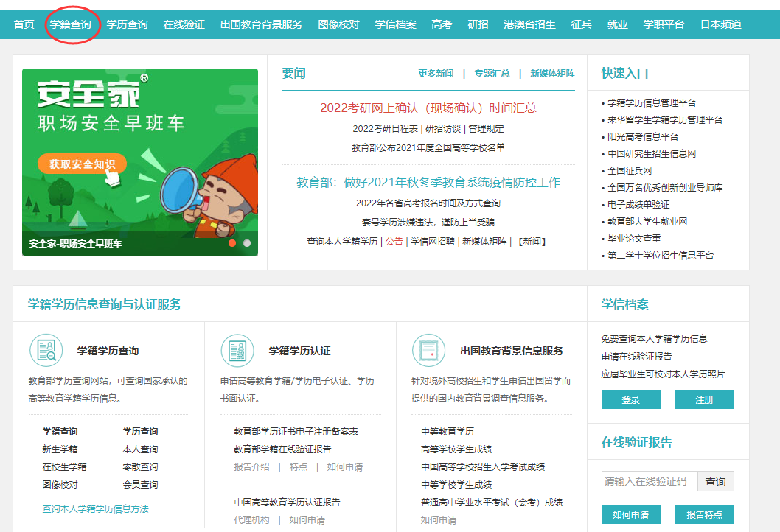Open 来华留学生学籍学历管理平台 link

[x=665, y=120]
